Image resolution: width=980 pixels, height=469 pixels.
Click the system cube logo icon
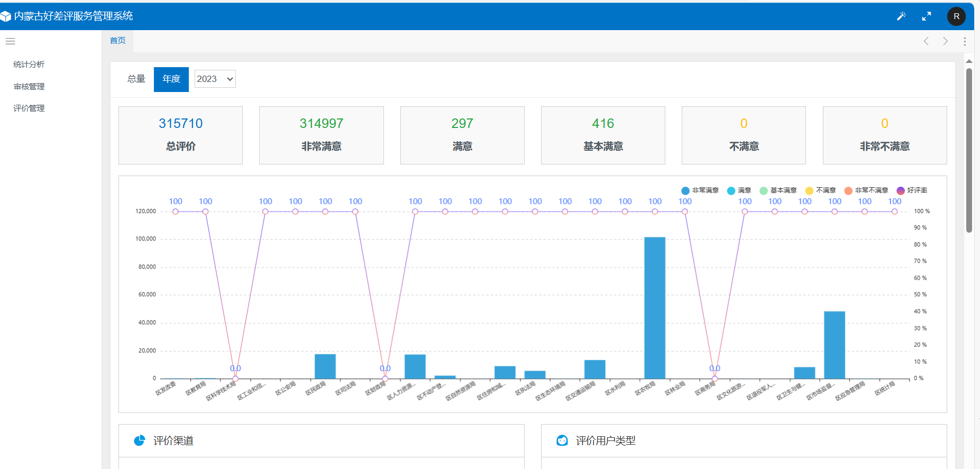(x=6, y=16)
